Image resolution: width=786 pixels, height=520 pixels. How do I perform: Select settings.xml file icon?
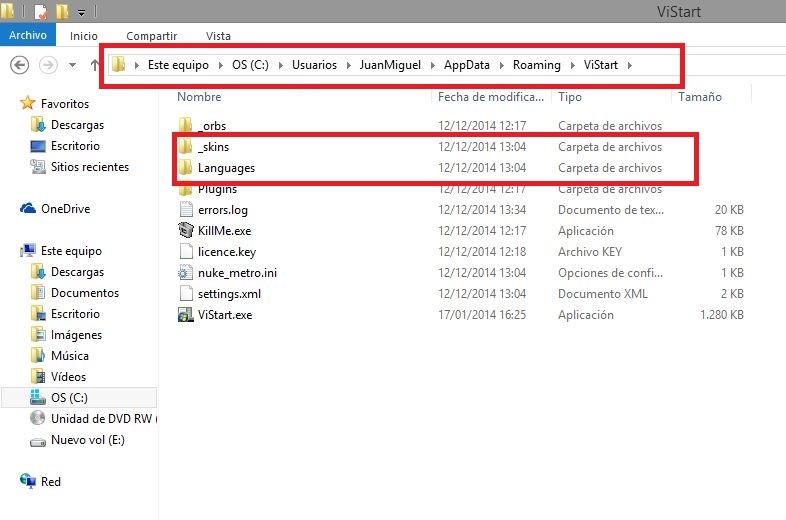click(x=186, y=293)
